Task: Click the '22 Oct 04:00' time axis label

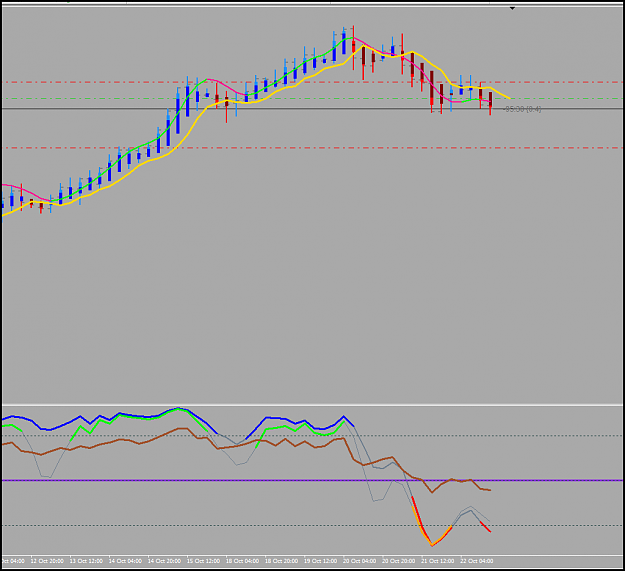Action: pyautogui.click(x=477, y=561)
